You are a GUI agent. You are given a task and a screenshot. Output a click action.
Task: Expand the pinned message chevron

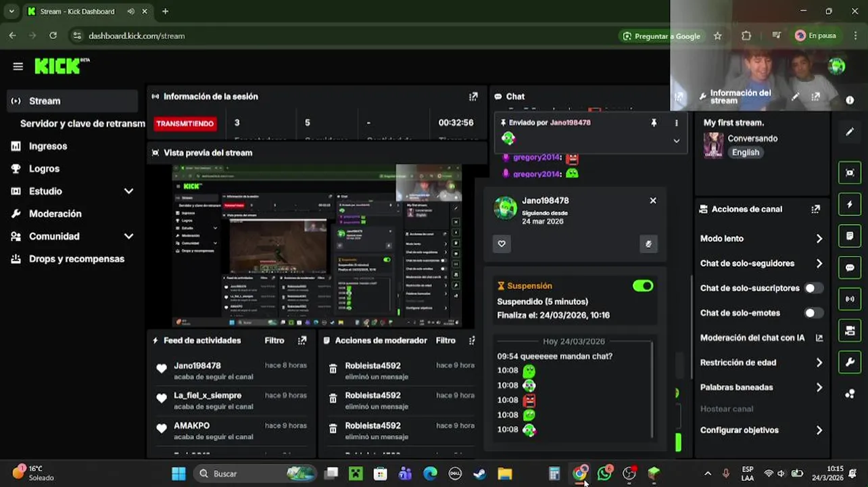pyautogui.click(x=676, y=141)
